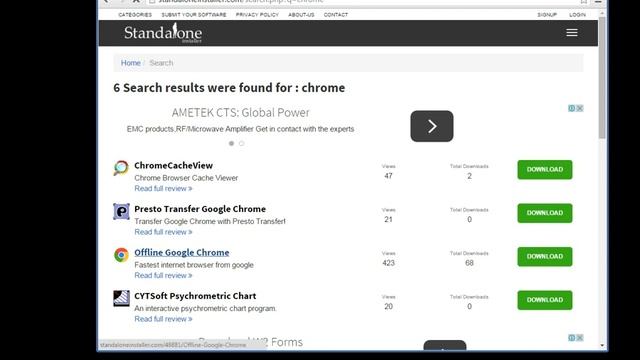The height and width of the screenshot is (360, 640).
Task: Click the Standalone installer logo
Action: 163,33
